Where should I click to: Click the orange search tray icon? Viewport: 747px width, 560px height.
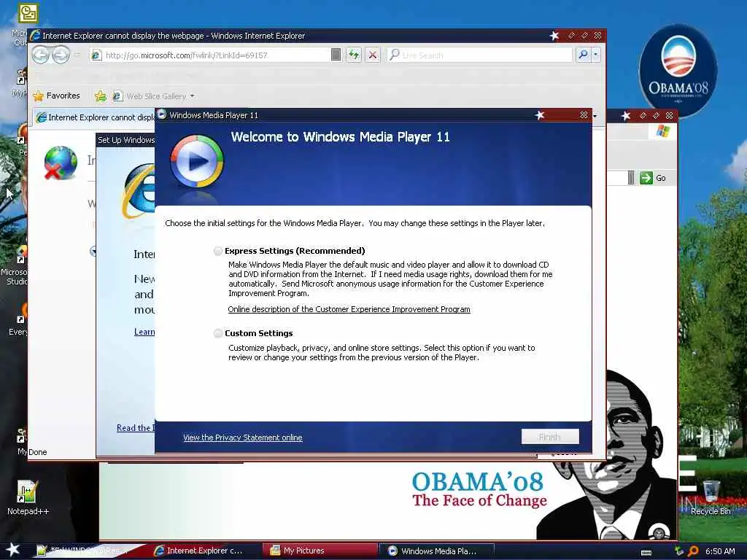[693, 551]
